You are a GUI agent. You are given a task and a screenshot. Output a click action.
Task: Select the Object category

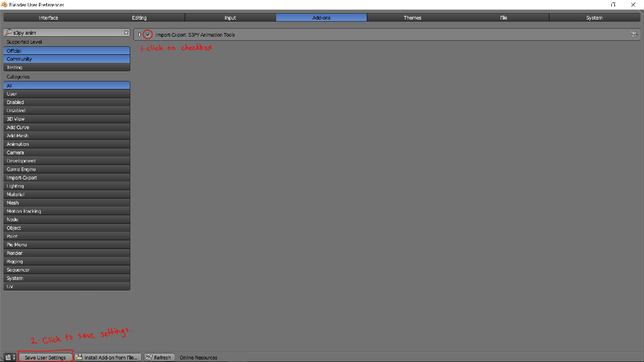67,228
